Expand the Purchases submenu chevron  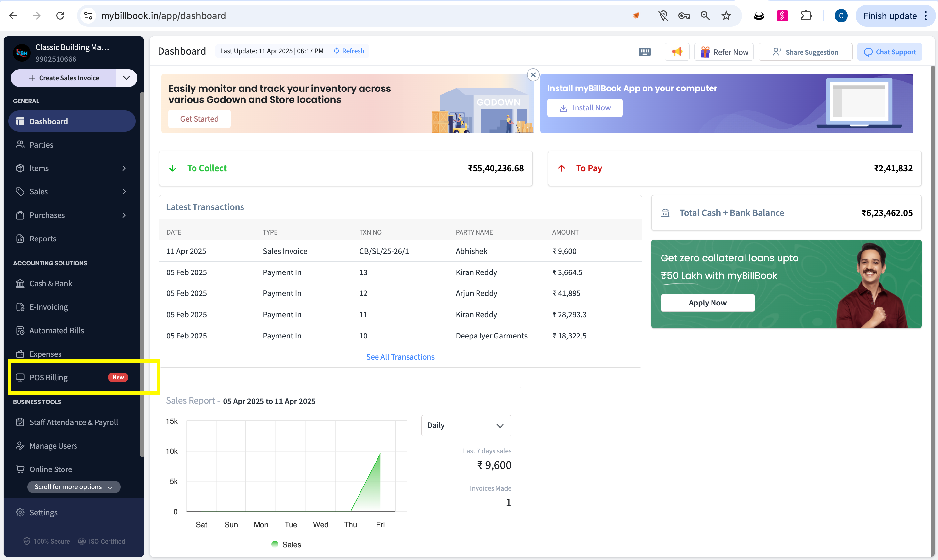(124, 215)
